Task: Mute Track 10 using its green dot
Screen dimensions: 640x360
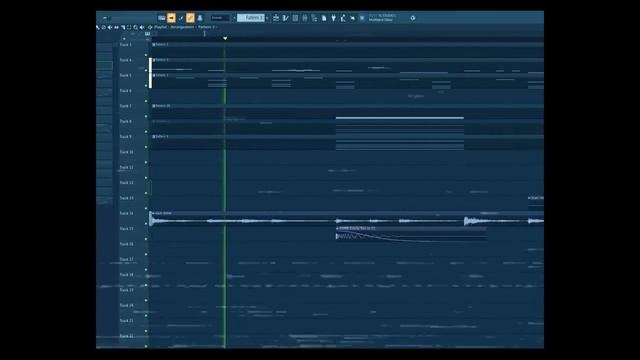Action: point(146,162)
